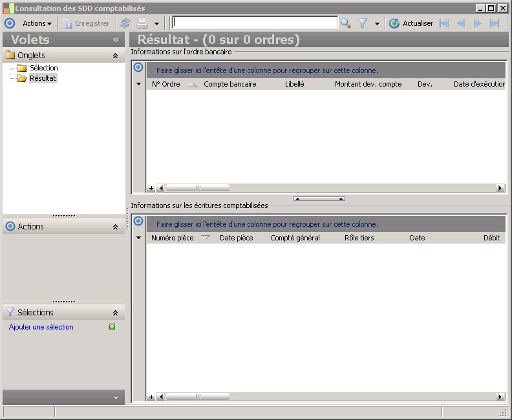Open the accounting entries grid column menu arrow
Screen dimensions: 512x420
click(139, 238)
